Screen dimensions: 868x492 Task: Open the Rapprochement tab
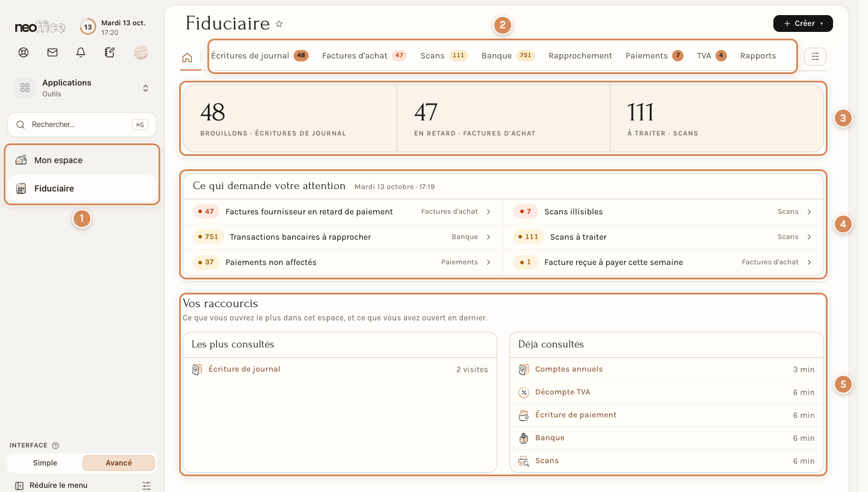pyautogui.click(x=580, y=56)
